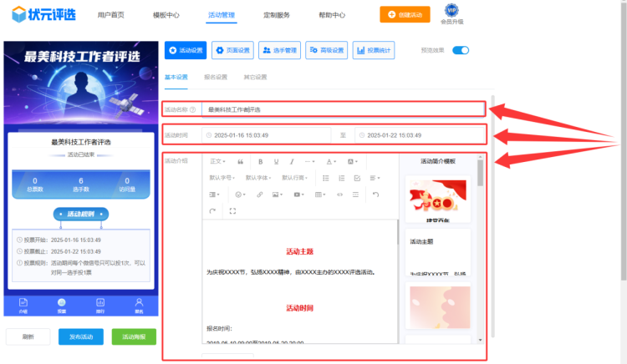Enter fullscreen editor mode
Screen dimensions: 627x364
tap(232, 211)
